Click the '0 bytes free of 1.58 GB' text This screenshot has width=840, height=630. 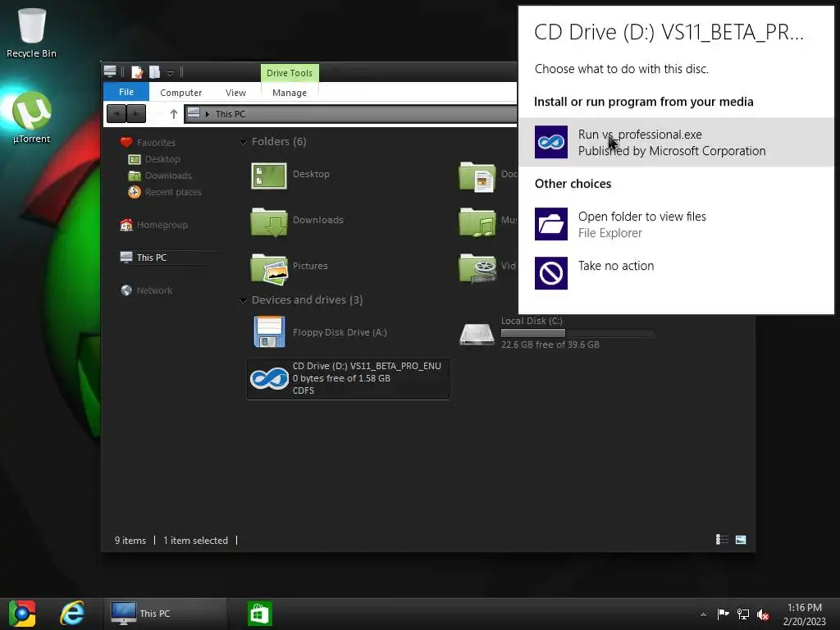[x=341, y=378]
